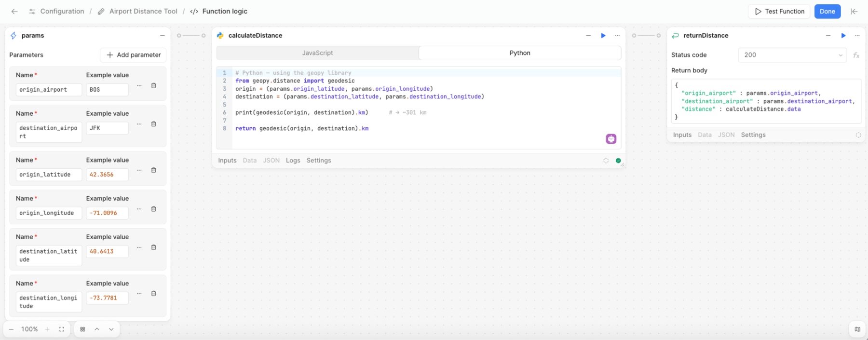The height and width of the screenshot is (340, 868).
Task: Open the Configuration breadcrumb
Action: pos(56,11)
